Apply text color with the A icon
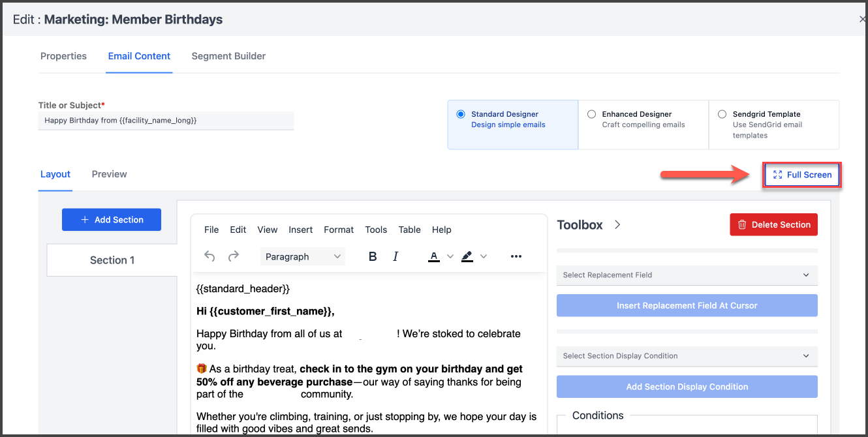Screen dimensions: 868x437 tap(434, 256)
